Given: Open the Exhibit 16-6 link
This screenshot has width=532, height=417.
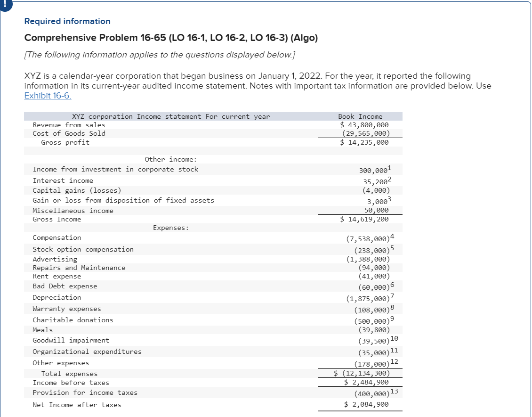Looking at the screenshot, I should point(39,96).
